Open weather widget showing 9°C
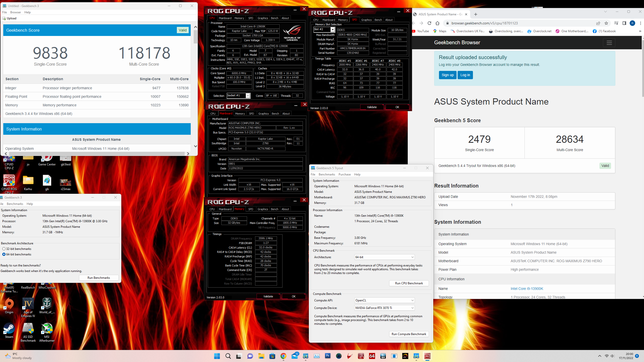Screen dimensions: 644x362 (18, 356)
